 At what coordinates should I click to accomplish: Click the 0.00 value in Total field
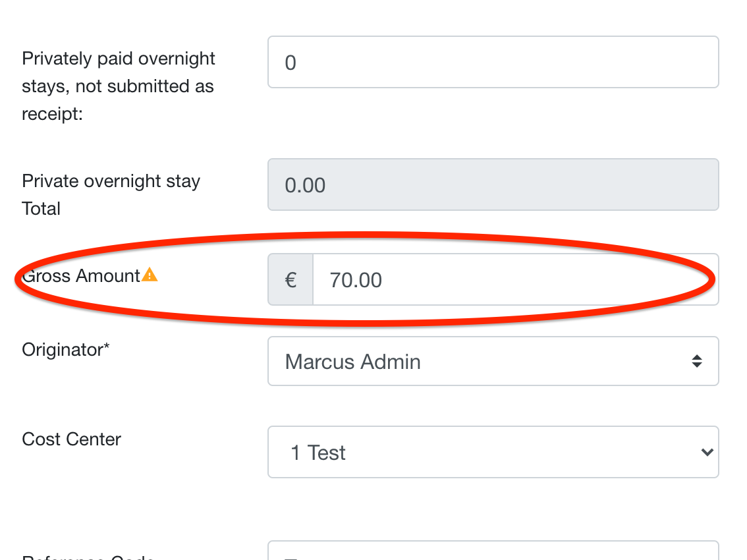[x=305, y=185]
